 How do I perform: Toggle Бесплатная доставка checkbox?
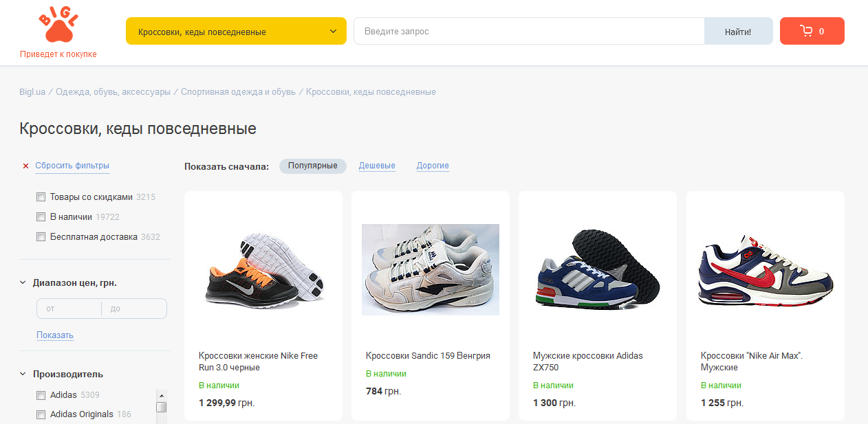click(x=41, y=237)
